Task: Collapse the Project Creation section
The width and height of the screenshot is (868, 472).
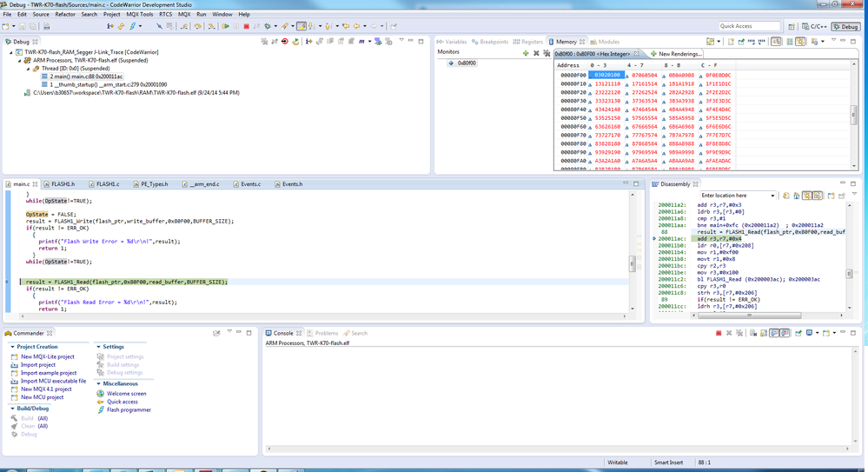Action: [12, 347]
